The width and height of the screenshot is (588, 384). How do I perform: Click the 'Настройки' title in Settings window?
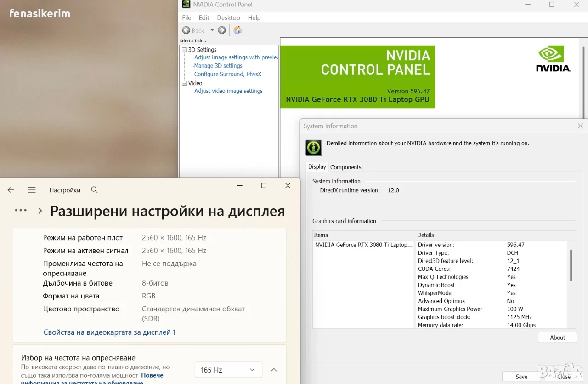[65, 190]
